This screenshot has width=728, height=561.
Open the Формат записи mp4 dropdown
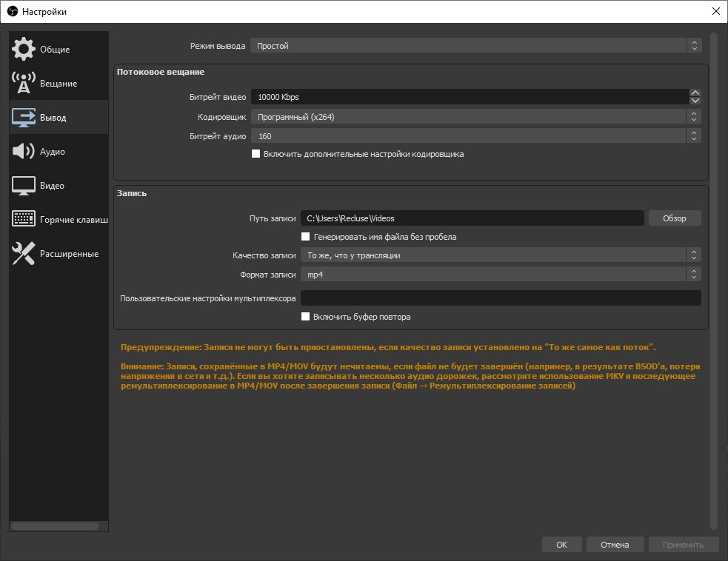[x=500, y=274]
